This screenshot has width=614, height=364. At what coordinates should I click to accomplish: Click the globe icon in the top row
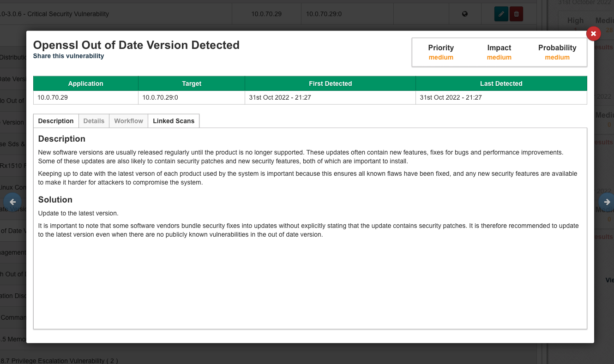click(465, 14)
